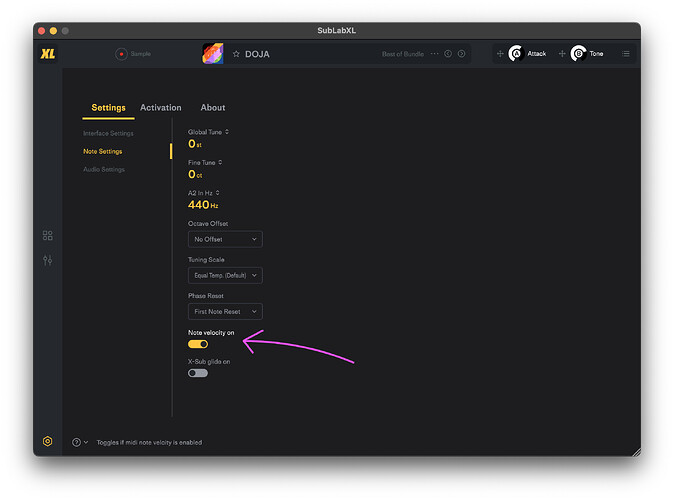The image size is (674, 500).
Task: Click the DOJA preset name
Action: pyautogui.click(x=257, y=54)
